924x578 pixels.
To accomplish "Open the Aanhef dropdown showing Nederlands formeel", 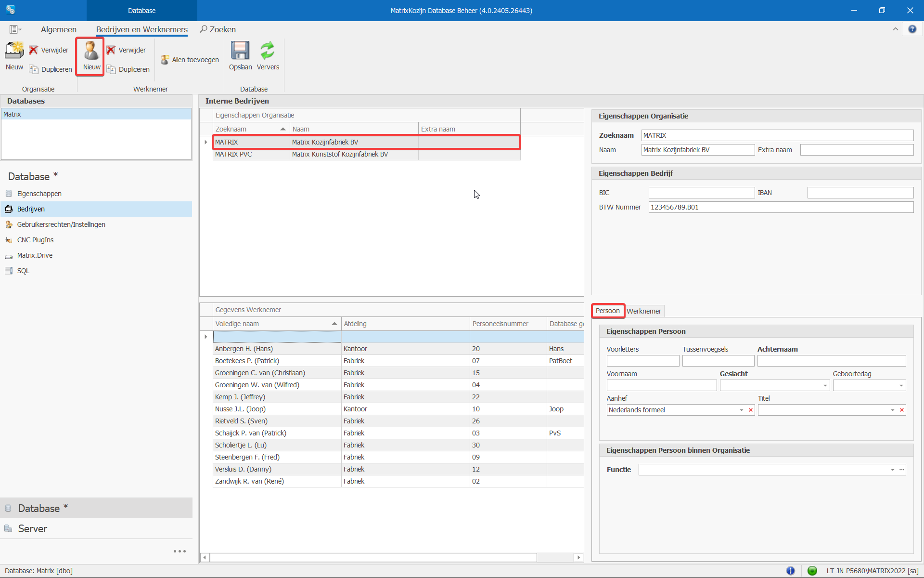I will 741,410.
